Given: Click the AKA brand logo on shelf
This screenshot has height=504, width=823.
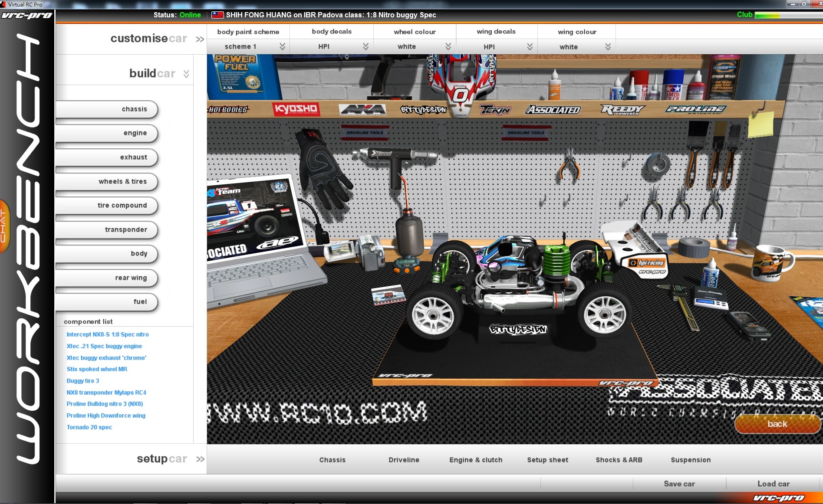Looking at the screenshot, I should point(362,109).
